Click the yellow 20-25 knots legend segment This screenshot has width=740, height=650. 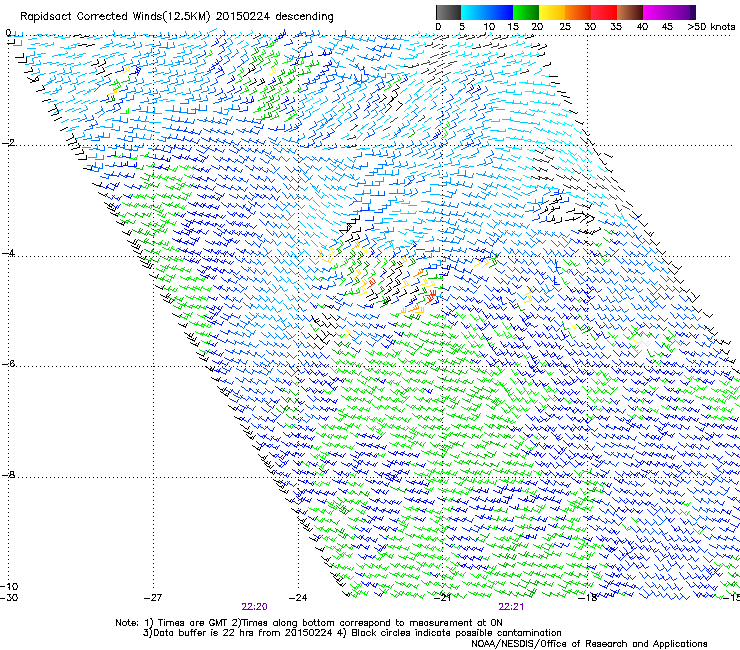[x=552, y=12]
